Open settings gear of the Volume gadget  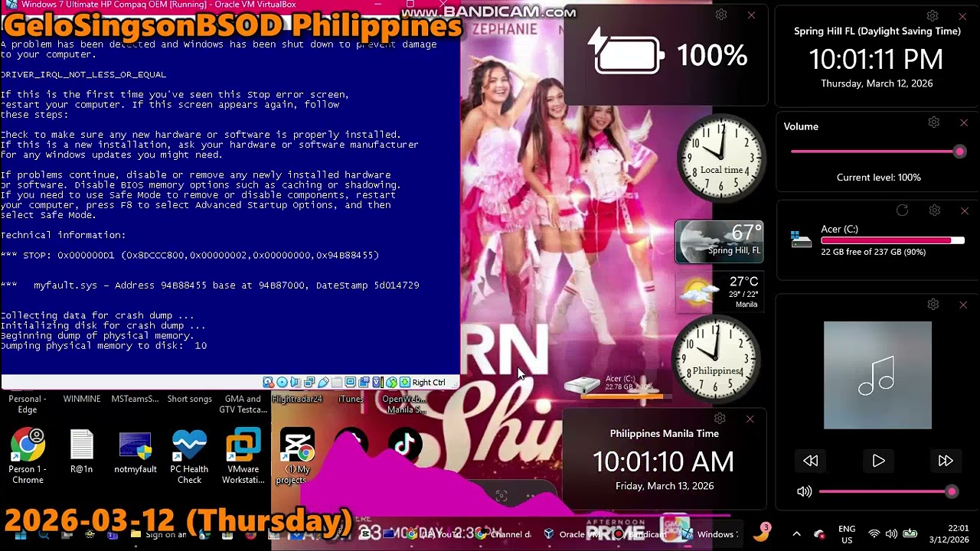click(x=934, y=122)
